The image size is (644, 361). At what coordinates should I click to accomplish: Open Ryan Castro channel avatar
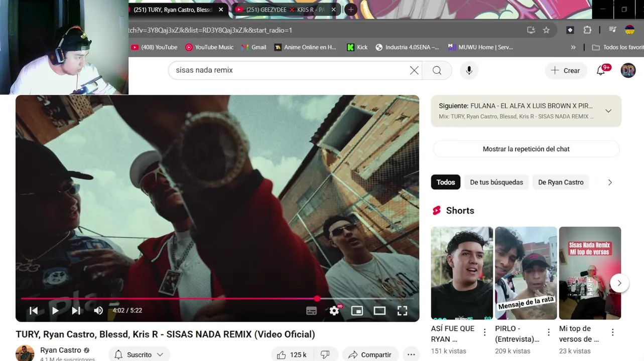[x=25, y=353]
